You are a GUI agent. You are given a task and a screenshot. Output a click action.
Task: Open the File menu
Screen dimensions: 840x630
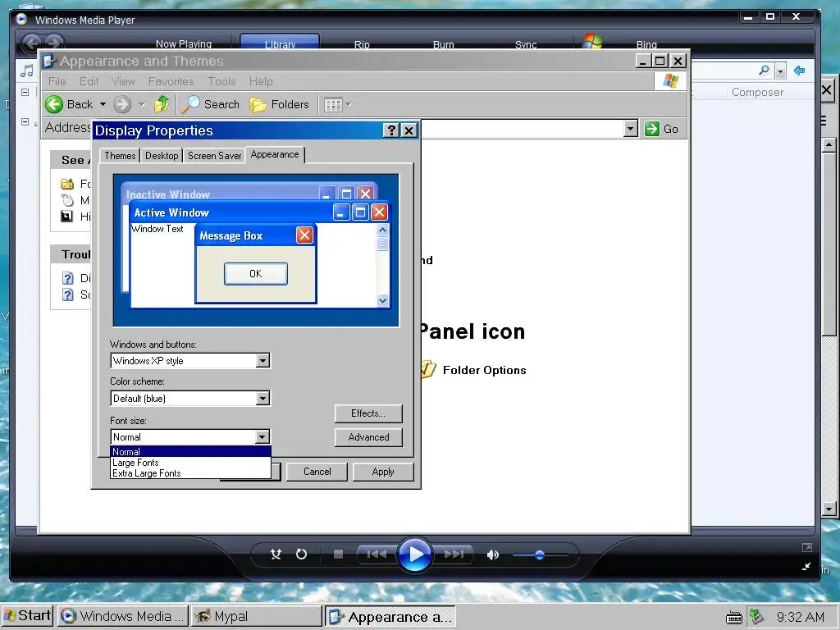57,81
